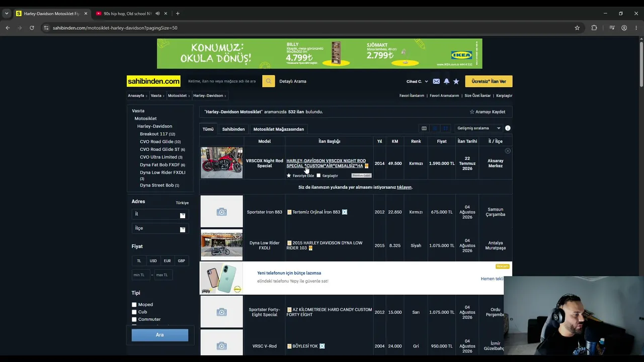Tick the Karşılaştır checkbox on Night Rod listing
This screenshot has width=644, height=362.
318,175
